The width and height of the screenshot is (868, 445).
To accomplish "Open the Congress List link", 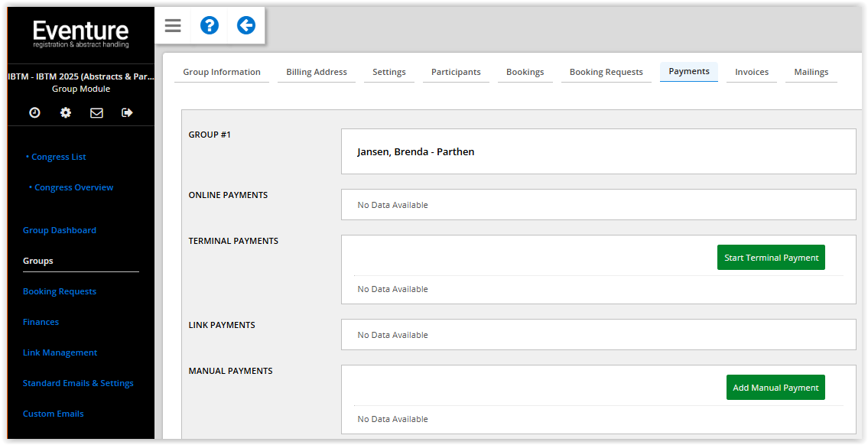I will coord(59,157).
